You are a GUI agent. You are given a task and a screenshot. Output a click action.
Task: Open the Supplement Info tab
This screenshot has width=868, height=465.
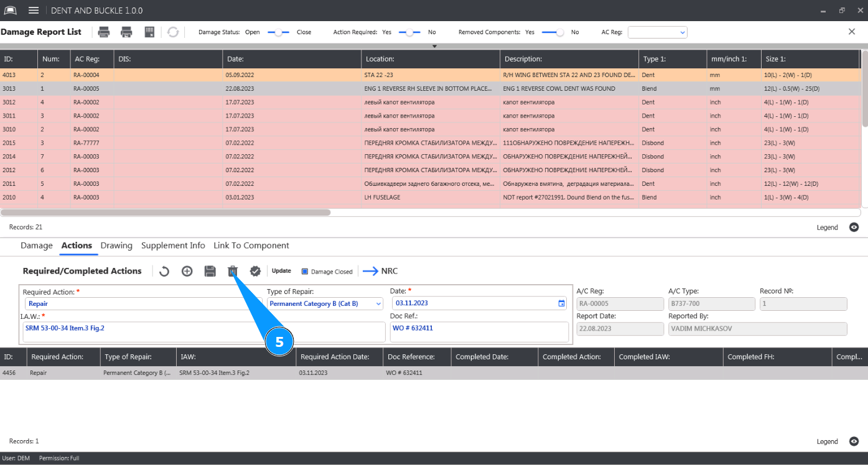coord(173,246)
